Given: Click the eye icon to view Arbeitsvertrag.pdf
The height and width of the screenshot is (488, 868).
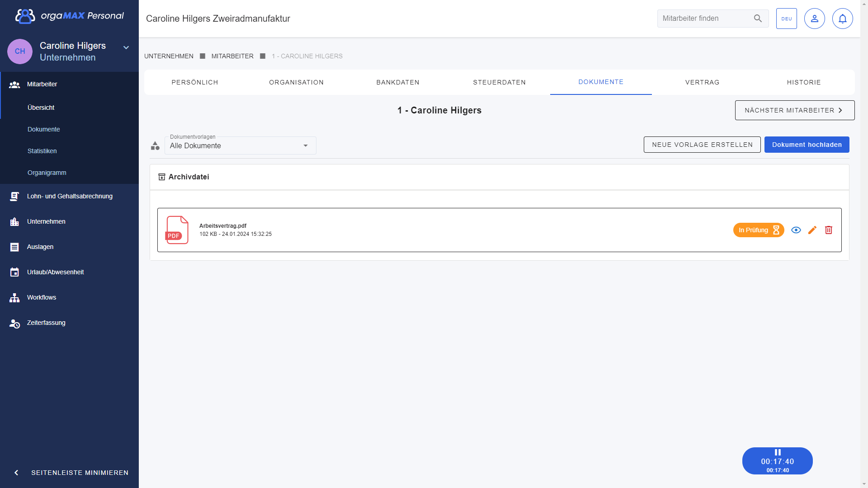Looking at the screenshot, I should coord(796,230).
